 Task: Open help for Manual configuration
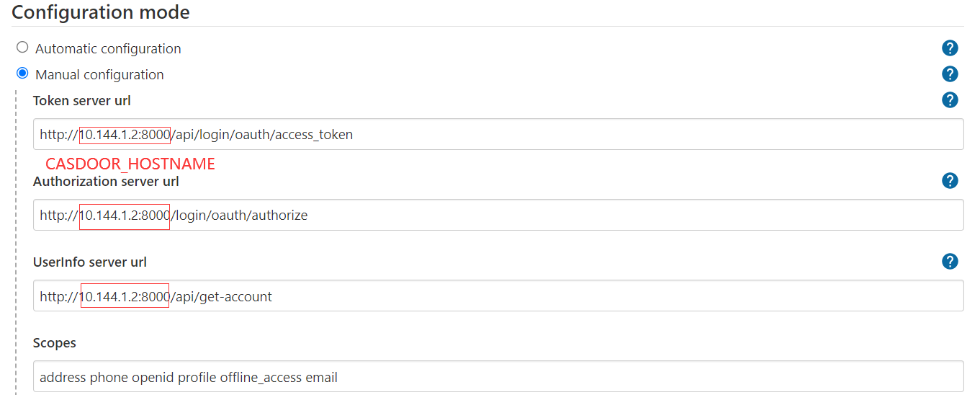[950, 74]
